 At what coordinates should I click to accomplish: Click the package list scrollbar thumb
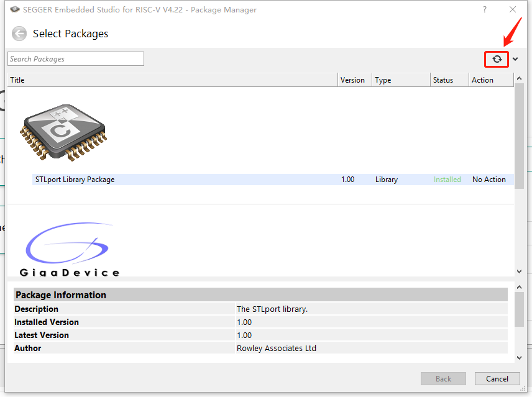coord(519,135)
